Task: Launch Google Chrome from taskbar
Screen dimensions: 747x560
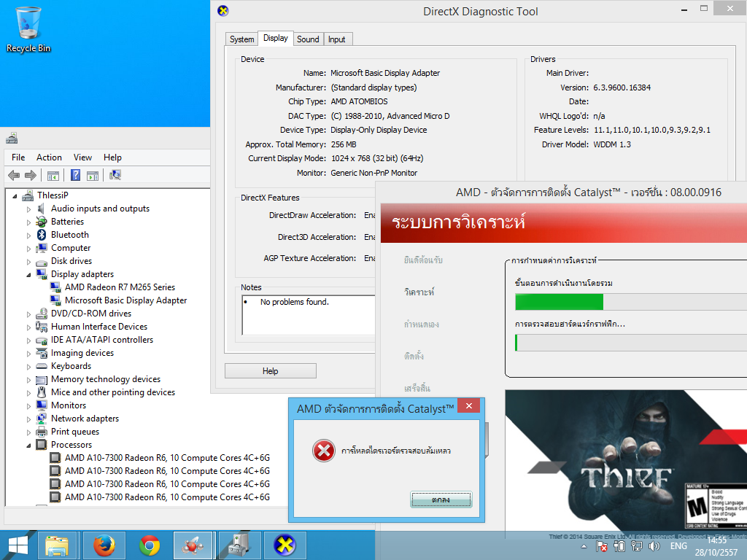Action: 150,545
